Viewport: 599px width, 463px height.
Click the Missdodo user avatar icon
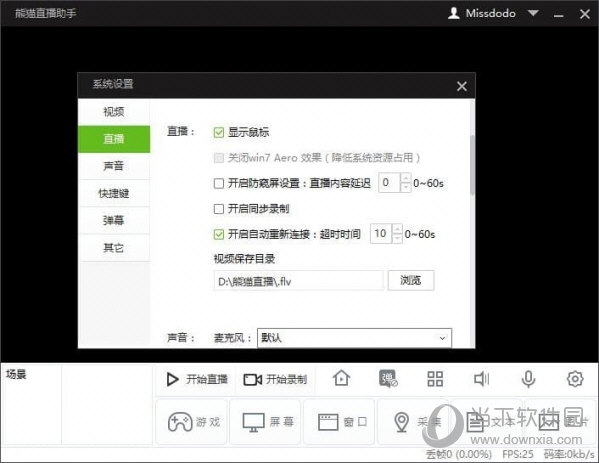[x=453, y=13]
